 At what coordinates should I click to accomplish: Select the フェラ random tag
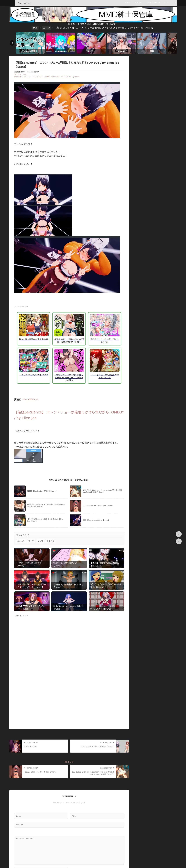tap(31, 541)
